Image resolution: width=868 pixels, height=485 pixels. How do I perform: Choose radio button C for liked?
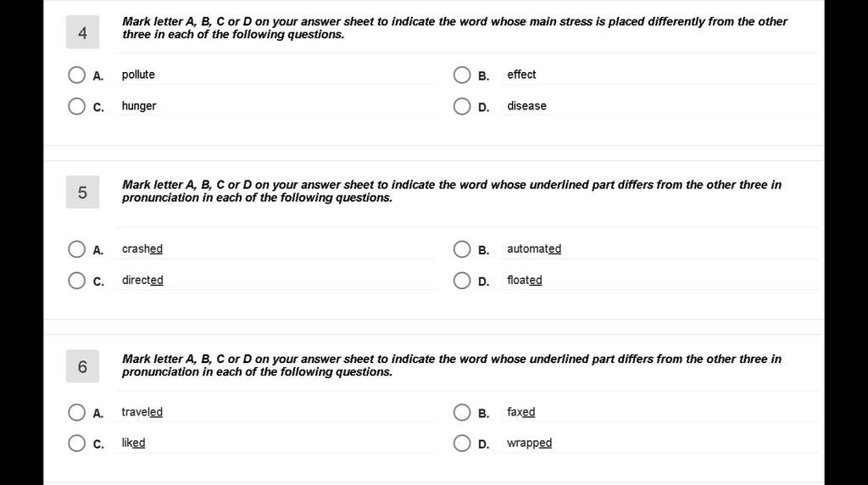[x=76, y=443]
